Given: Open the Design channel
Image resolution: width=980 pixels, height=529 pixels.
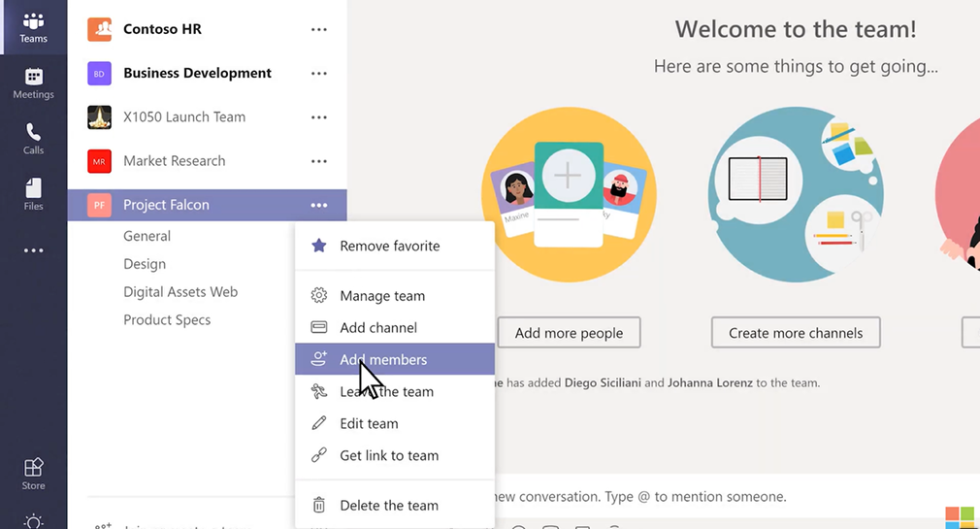Looking at the screenshot, I should (145, 264).
